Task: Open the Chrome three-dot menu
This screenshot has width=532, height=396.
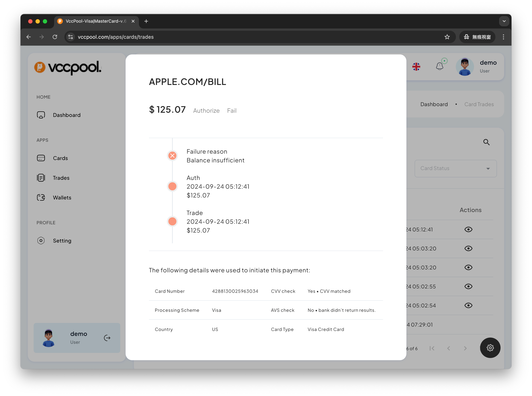Action: [x=503, y=37]
